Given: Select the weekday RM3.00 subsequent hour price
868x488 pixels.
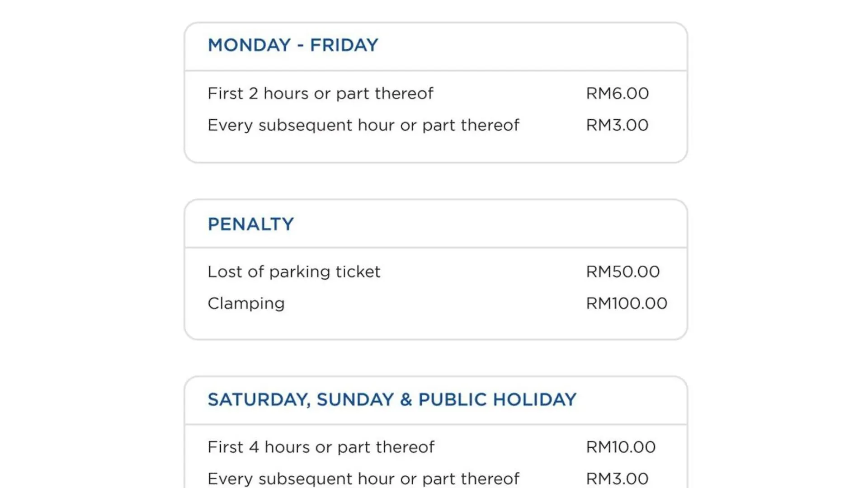Looking at the screenshot, I should pyautogui.click(x=617, y=125).
